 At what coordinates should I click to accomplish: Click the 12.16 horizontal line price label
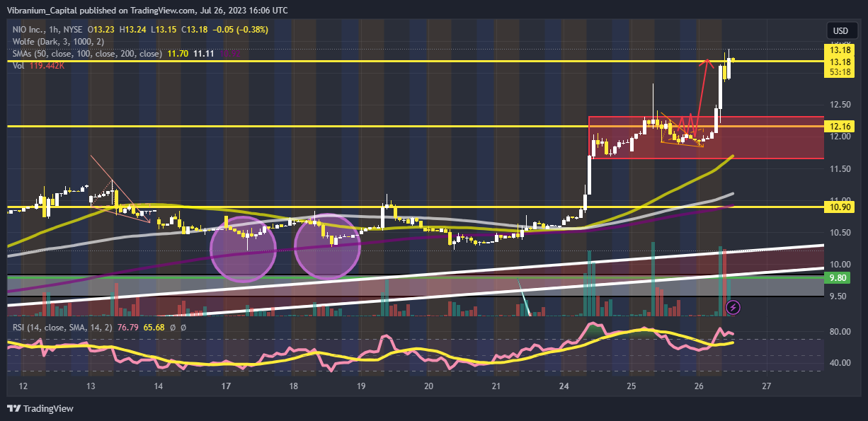[841, 126]
